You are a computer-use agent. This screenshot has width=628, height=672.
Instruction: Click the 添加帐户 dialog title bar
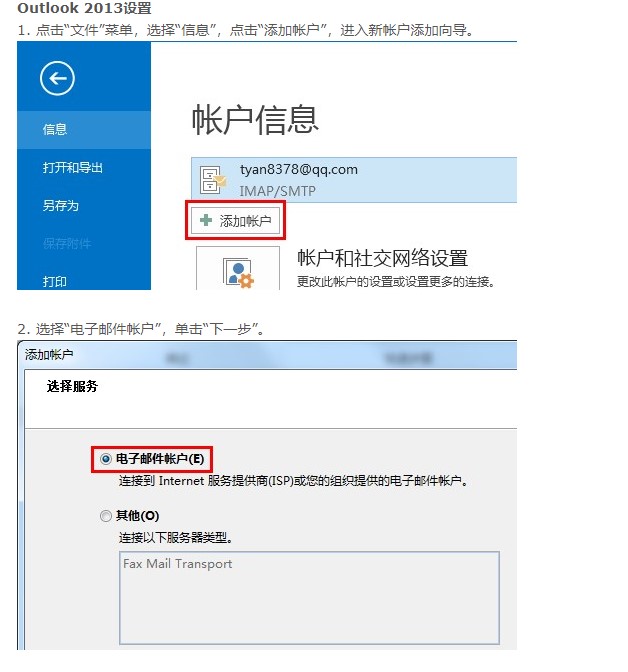pyautogui.click(x=267, y=355)
